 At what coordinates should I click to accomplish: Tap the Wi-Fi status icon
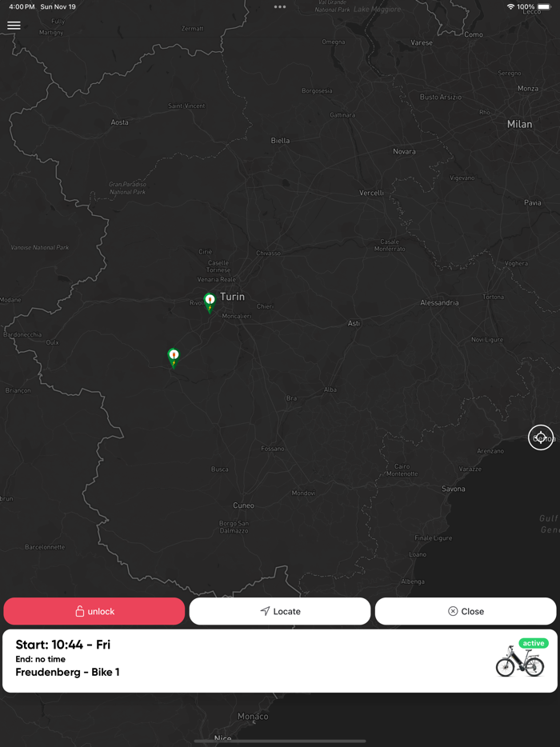[x=510, y=6]
